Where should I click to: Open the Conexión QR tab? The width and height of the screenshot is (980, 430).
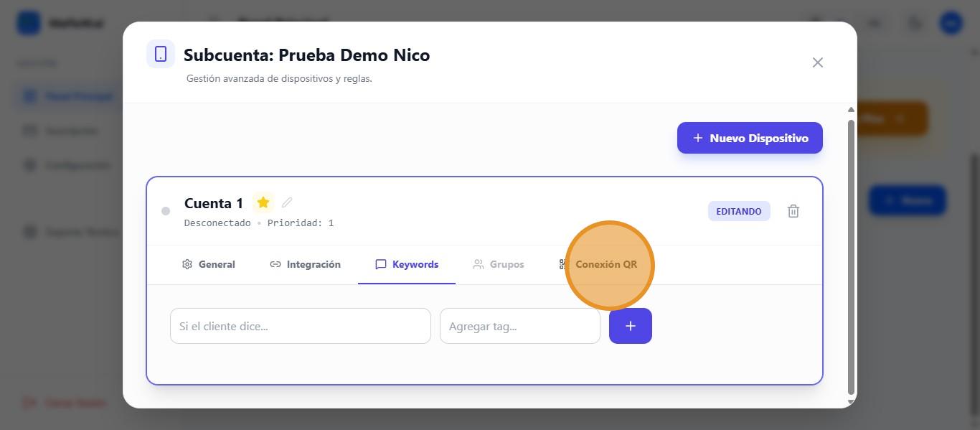pos(598,264)
